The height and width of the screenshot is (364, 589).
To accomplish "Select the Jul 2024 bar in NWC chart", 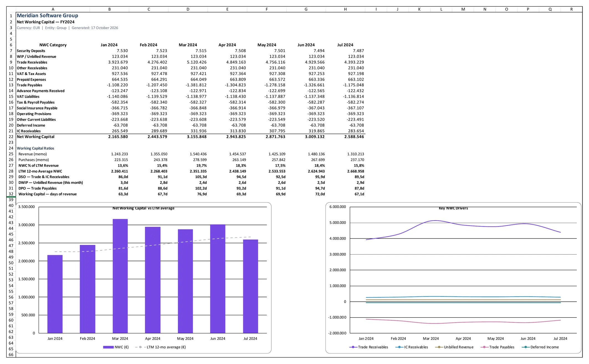I will [250, 286].
